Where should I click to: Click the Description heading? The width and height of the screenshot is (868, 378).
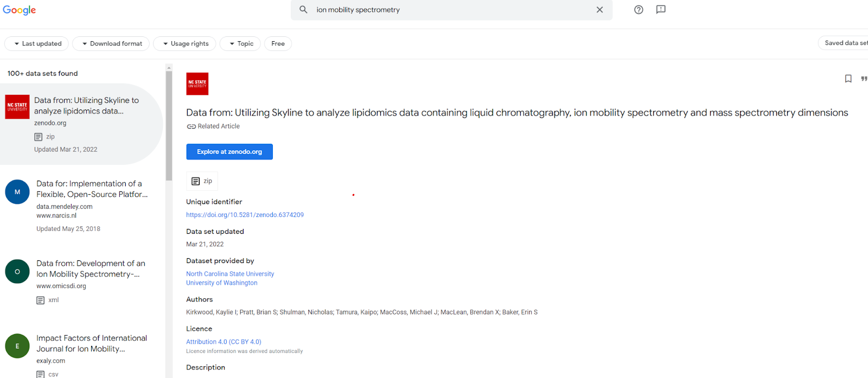click(x=206, y=367)
